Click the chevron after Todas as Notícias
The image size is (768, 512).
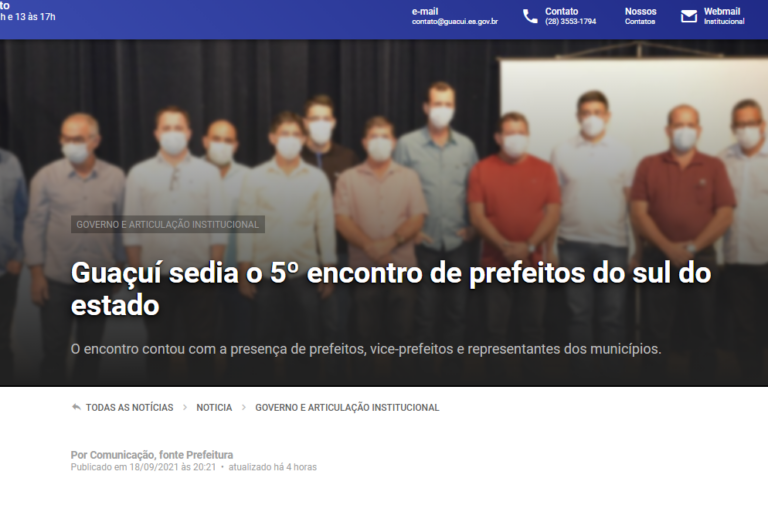point(185,408)
